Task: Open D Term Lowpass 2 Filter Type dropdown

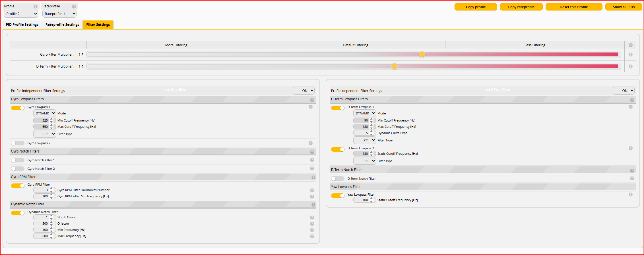Action: point(364,161)
